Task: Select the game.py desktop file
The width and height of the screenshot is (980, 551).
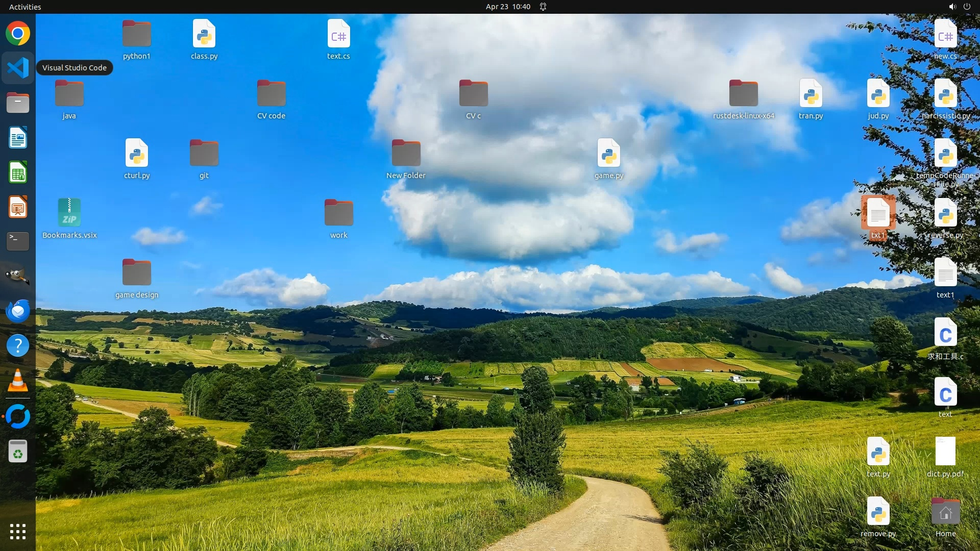Action: click(x=608, y=154)
